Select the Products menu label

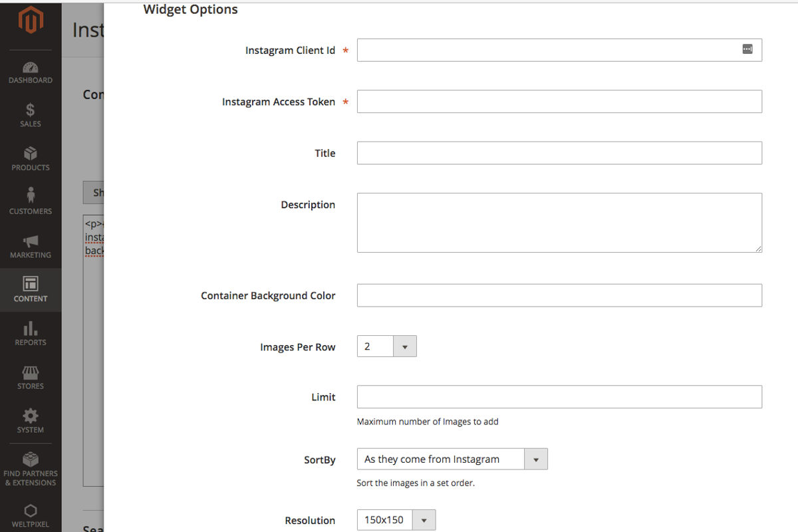[31, 168]
